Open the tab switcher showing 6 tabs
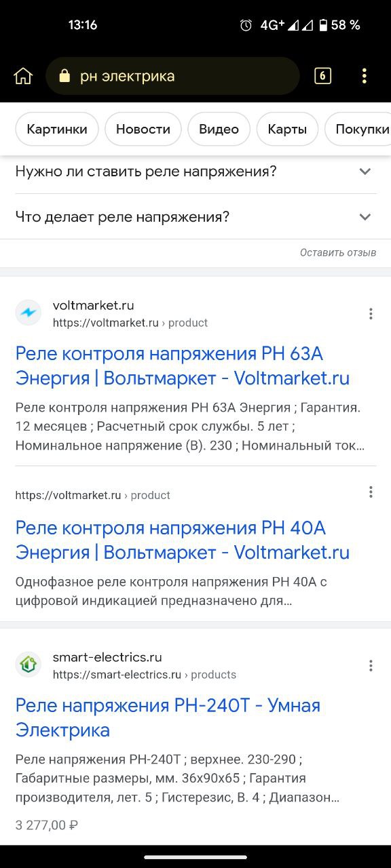The height and width of the screenshot is (868, 391). coord(322,76)
